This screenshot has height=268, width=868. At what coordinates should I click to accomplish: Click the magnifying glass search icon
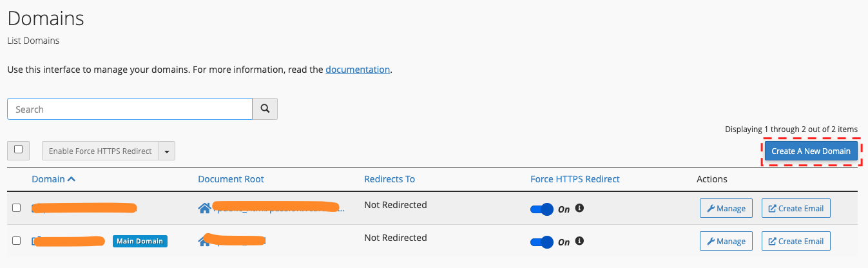(265, 109)
